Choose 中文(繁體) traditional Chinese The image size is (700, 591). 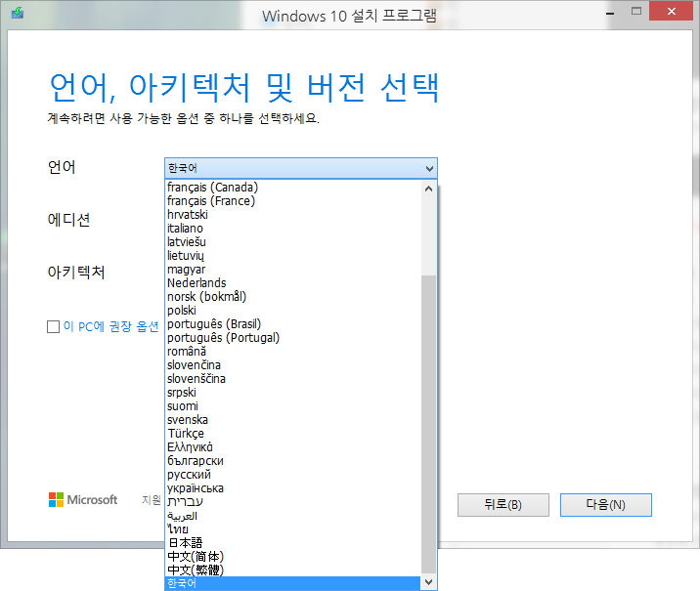click(293, 570)
